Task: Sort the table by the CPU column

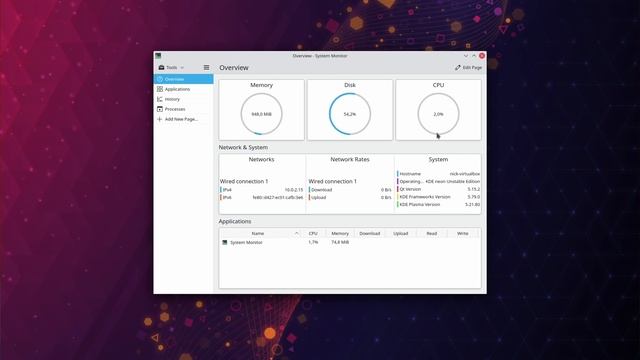Action: tap(313, 233)
